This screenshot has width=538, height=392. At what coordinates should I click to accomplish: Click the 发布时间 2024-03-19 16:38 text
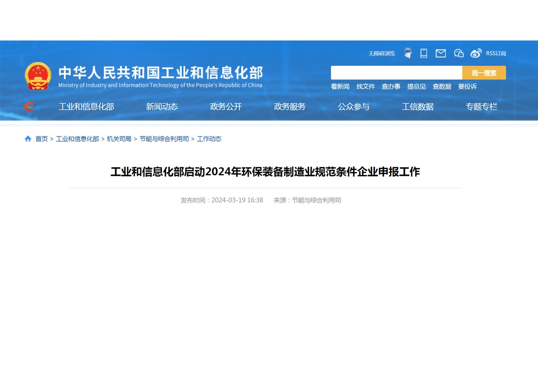(x=222, y=200)
